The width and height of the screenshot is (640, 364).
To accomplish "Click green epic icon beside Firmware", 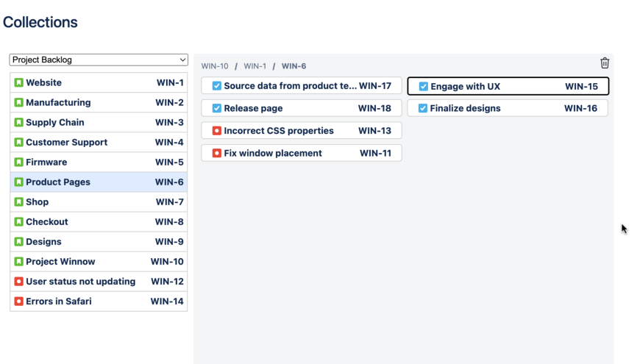I will [x=19, y=163].
